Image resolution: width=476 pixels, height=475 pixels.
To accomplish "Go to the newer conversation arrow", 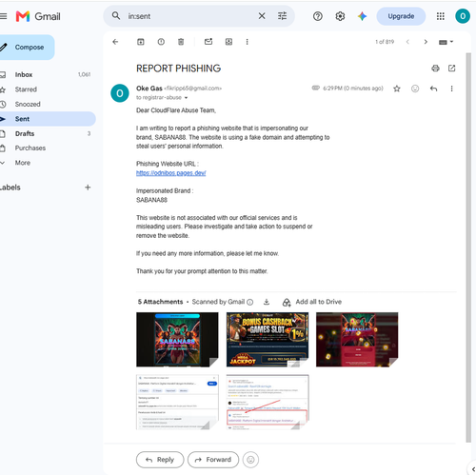I will point(407,42).
